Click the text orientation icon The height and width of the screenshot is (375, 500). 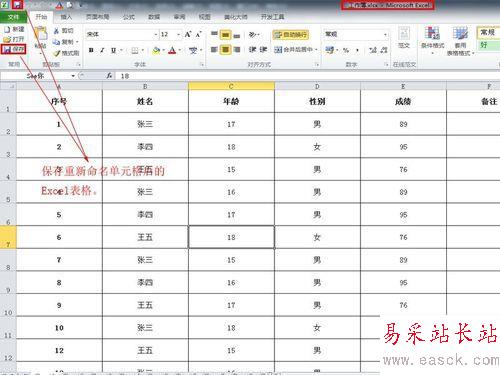coord(253,35)
